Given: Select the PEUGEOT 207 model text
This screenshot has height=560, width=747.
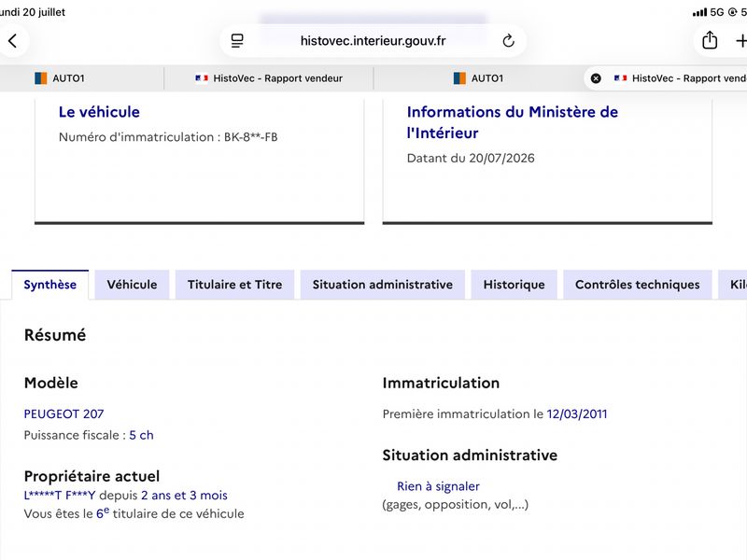Looking at the screenshot, I should tap(63, 413).
